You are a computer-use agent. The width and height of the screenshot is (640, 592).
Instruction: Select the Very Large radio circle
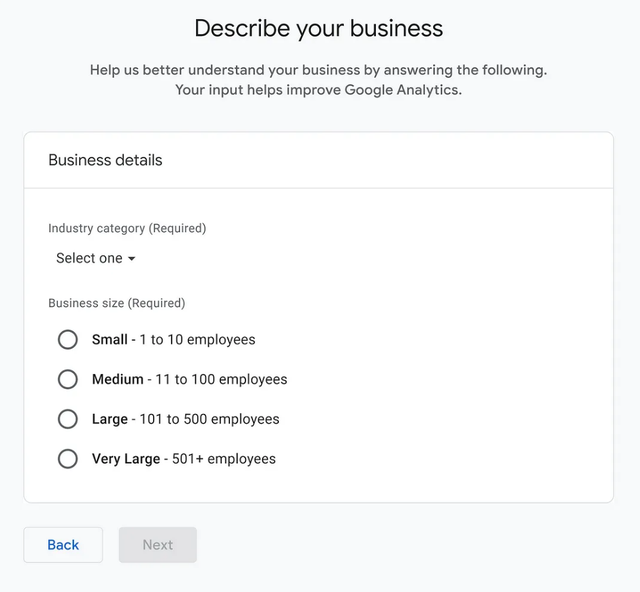68,459
